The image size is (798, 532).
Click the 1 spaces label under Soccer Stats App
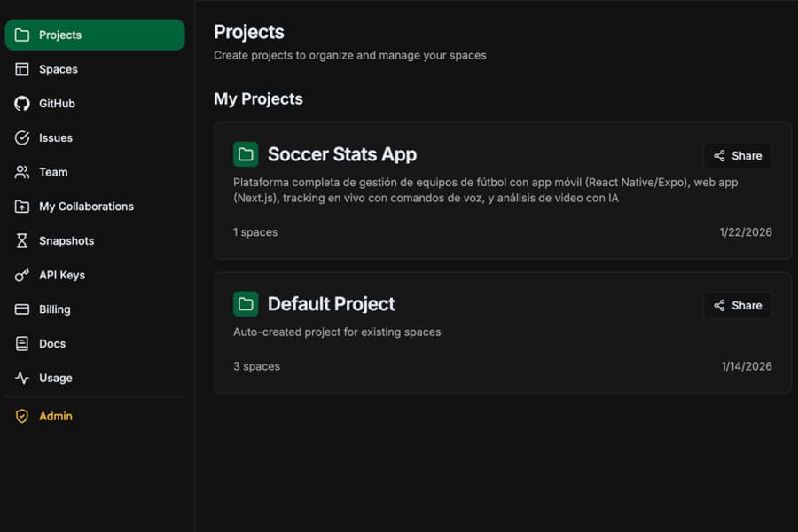pos(255,231)
